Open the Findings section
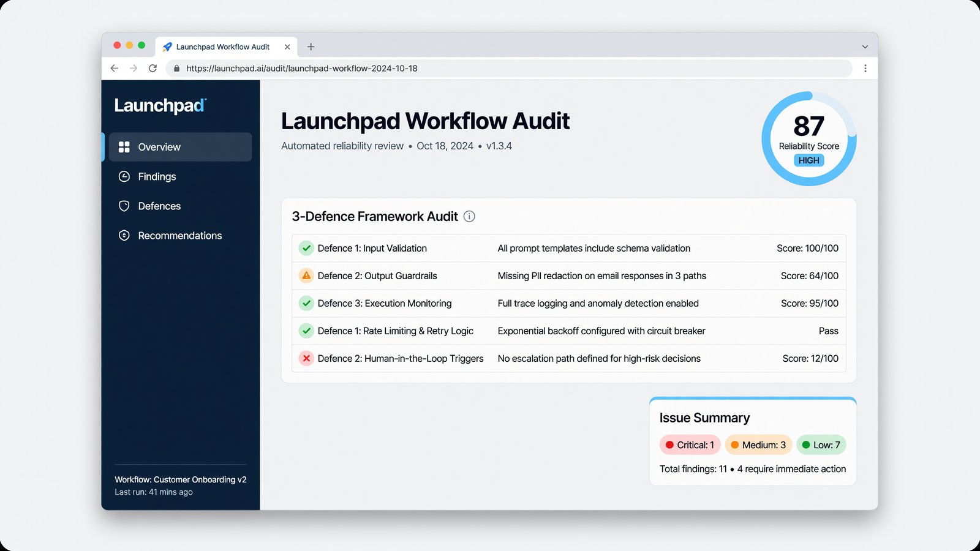 (180, 176)
